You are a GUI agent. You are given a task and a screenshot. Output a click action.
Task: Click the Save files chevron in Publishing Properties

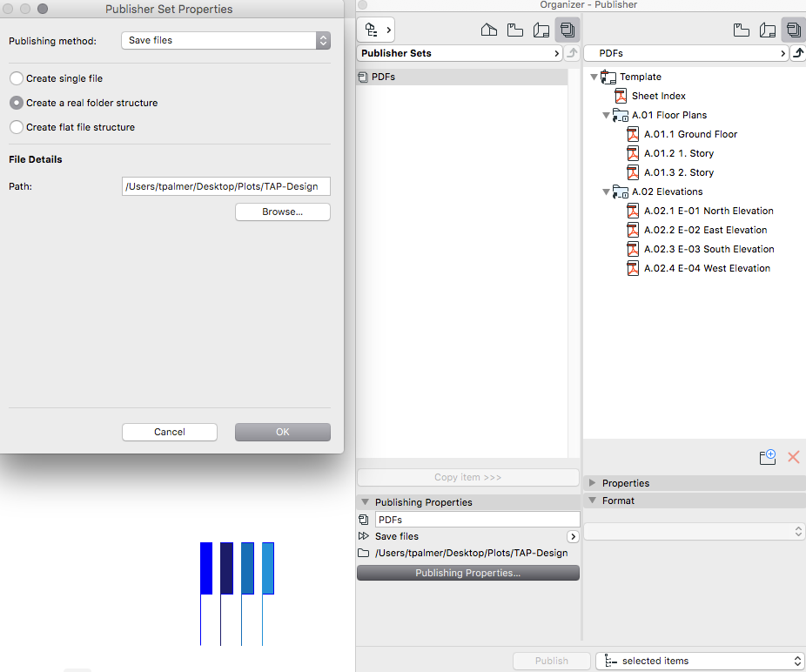click(x=573, y=536)
